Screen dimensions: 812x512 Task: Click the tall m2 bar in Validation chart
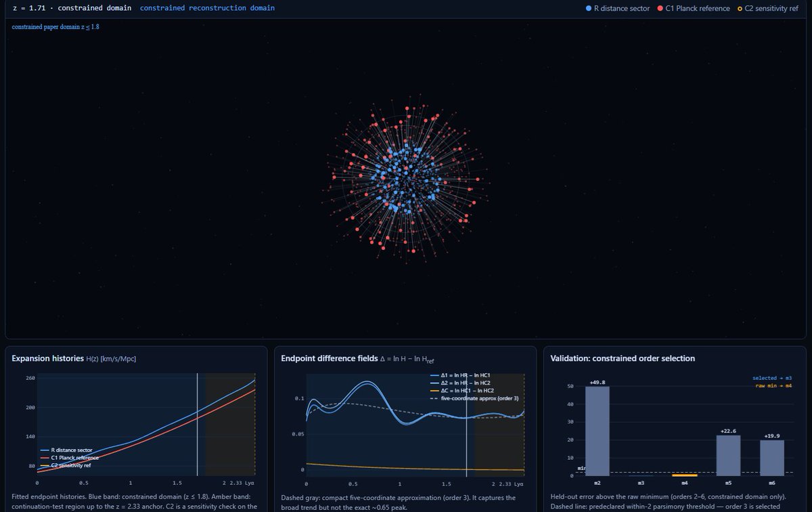click(x=597, y=431)
